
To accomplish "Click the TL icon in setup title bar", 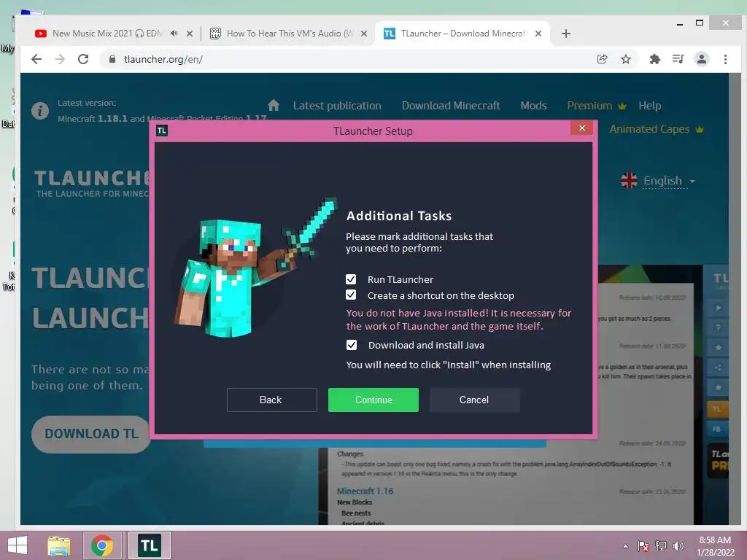I will pyautogui.click(x=161, y=131).
